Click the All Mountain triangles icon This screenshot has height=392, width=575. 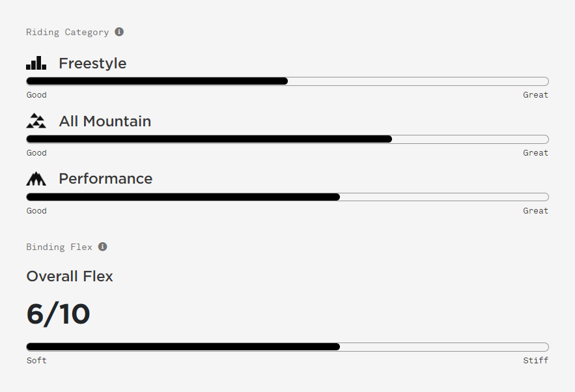[x=36, y=121]
